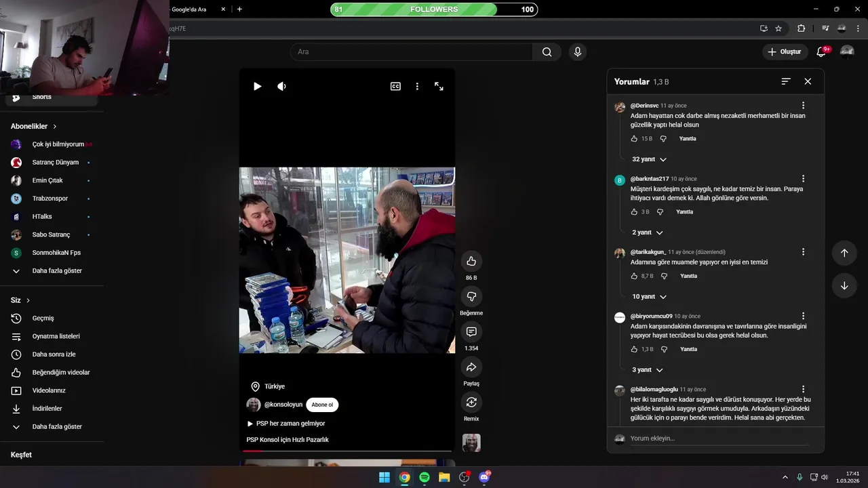This screenshot has width=868, height=488.
Task: Focus the Ara search field
Action: (x=412, y=52)
